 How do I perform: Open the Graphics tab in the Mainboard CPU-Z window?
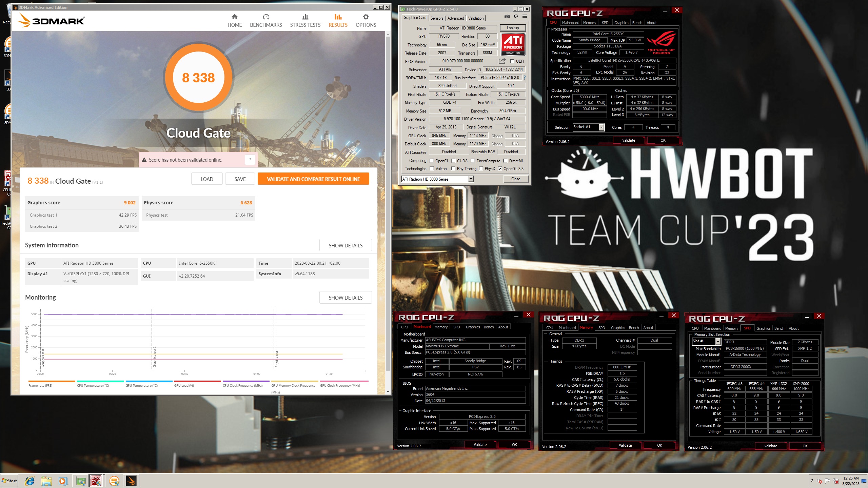[x=473, y=327]
